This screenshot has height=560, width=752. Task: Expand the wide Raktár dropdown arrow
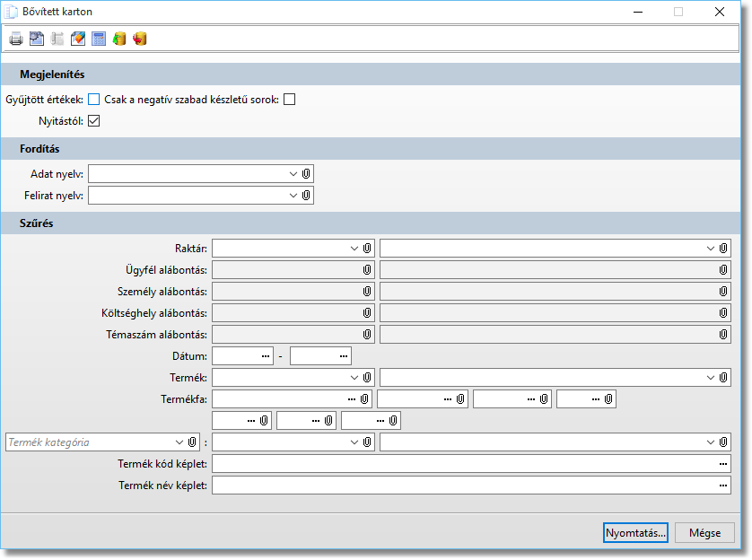[x=711, y=249]
